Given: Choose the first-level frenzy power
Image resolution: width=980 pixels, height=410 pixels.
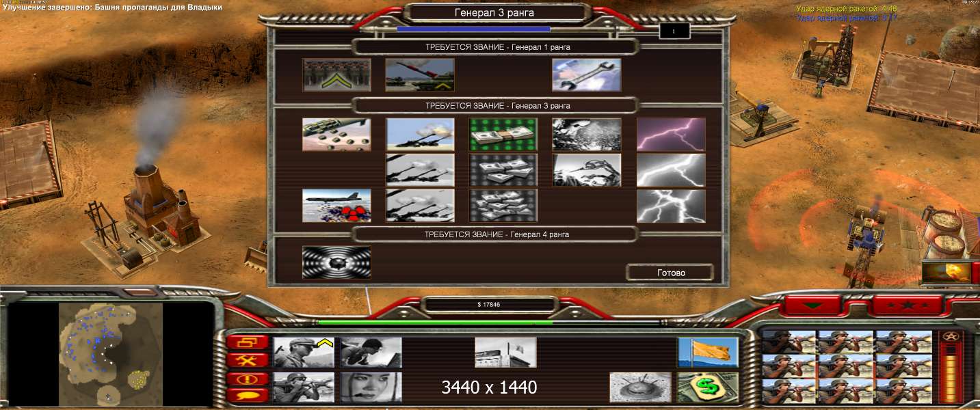Looking at the screenshot, I should click(x=587, y=135).
